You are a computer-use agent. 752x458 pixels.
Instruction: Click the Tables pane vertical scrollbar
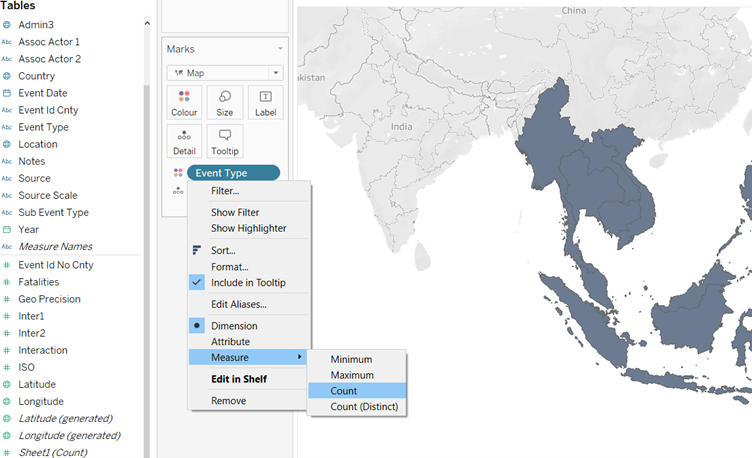[x=148, y=200]
